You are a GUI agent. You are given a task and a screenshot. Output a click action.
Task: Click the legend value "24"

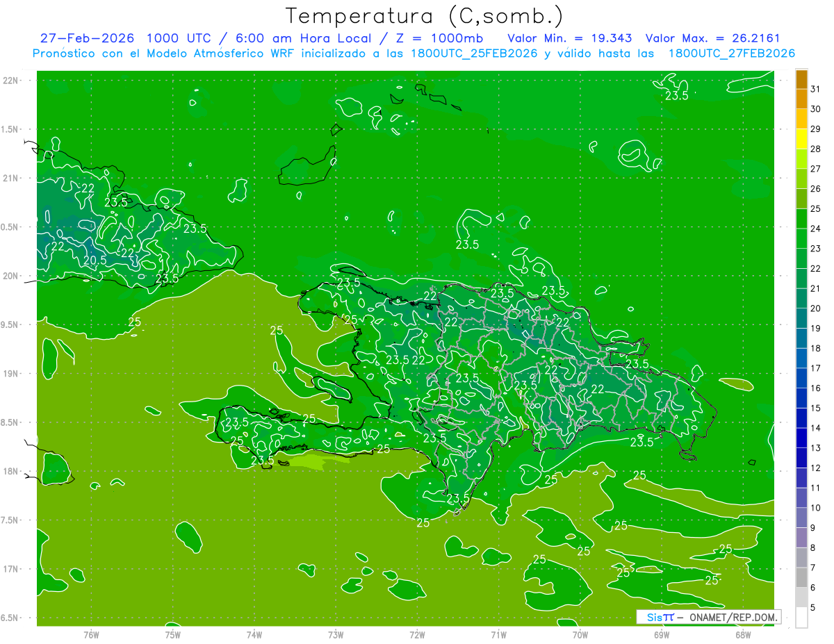815,228
